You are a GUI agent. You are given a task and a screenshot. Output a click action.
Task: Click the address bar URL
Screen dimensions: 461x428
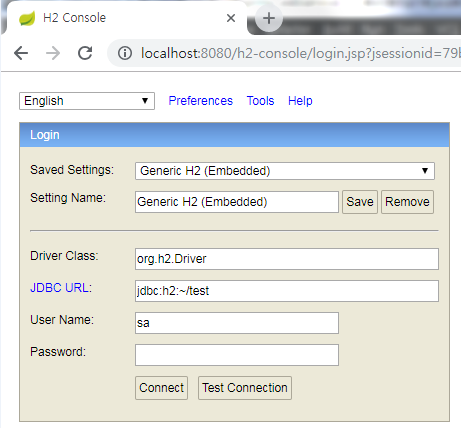pos(300,53)
